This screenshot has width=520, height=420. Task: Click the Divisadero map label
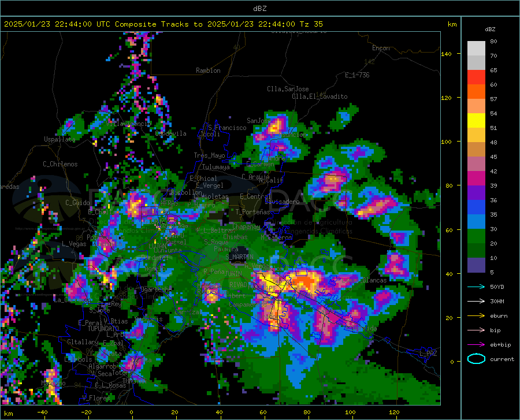pos(282,202)
